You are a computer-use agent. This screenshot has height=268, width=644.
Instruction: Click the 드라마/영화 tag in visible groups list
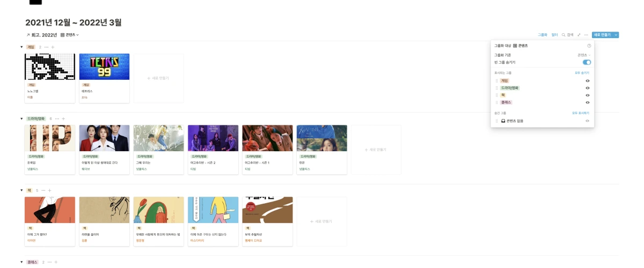click(510, 88)
